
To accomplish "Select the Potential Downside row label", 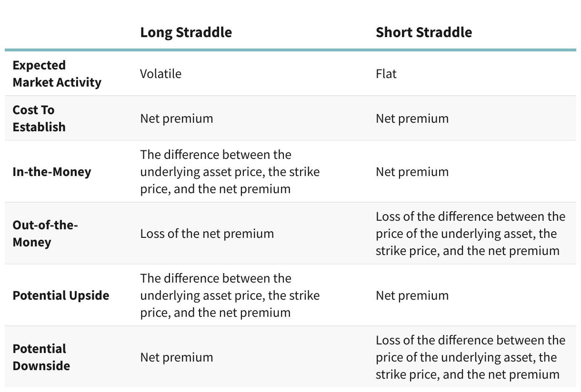I will click(x=41, y=357).
